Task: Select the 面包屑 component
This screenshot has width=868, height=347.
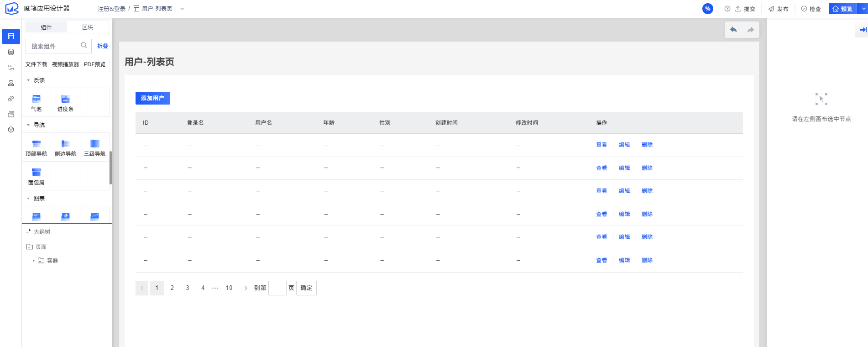Action: [37, 176]
